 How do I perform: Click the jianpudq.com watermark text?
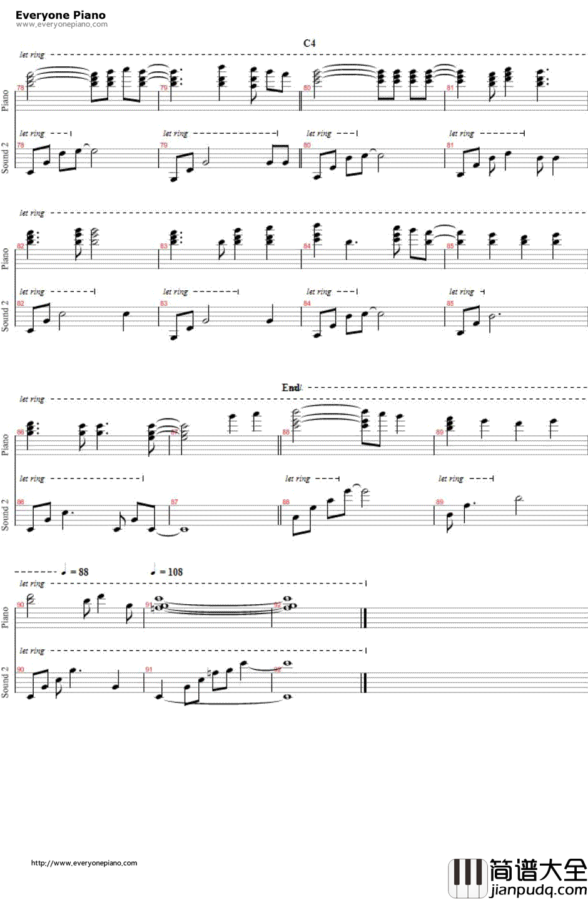click(538, 891)
